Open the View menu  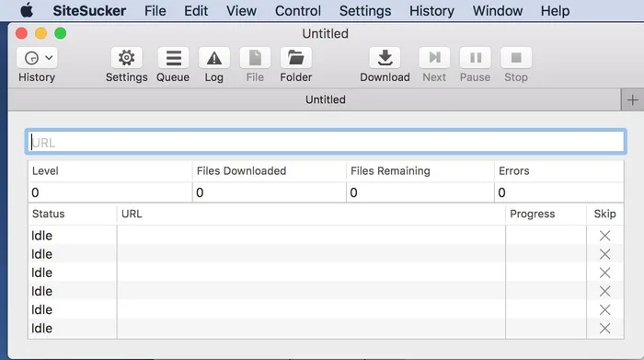click(241, 11)
